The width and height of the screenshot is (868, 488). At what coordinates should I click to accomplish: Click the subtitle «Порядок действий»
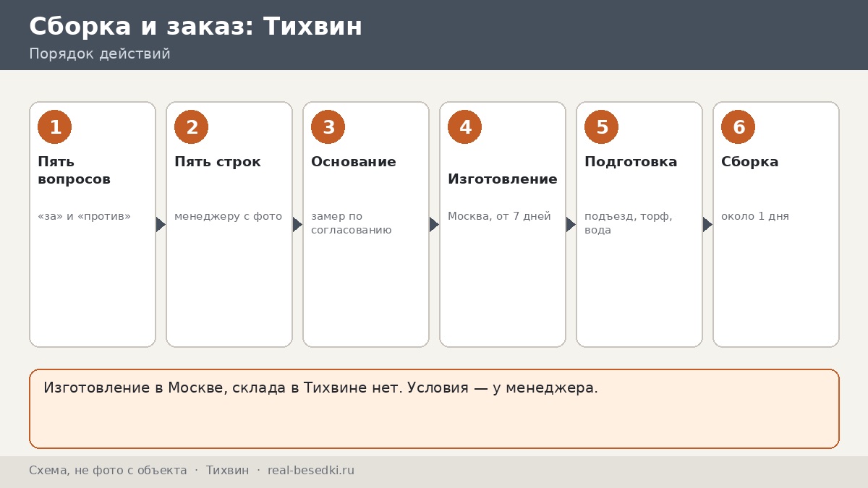(100, 54)
